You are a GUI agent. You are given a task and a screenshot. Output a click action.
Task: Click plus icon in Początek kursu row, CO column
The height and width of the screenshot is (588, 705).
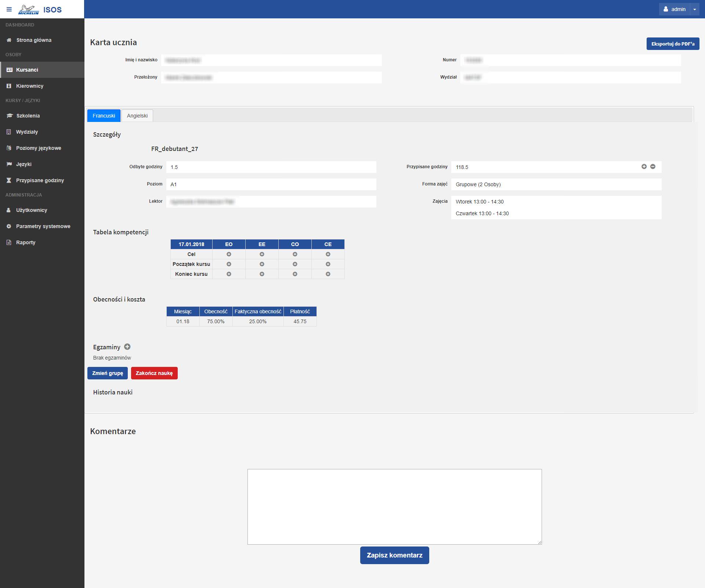point(295,264)
